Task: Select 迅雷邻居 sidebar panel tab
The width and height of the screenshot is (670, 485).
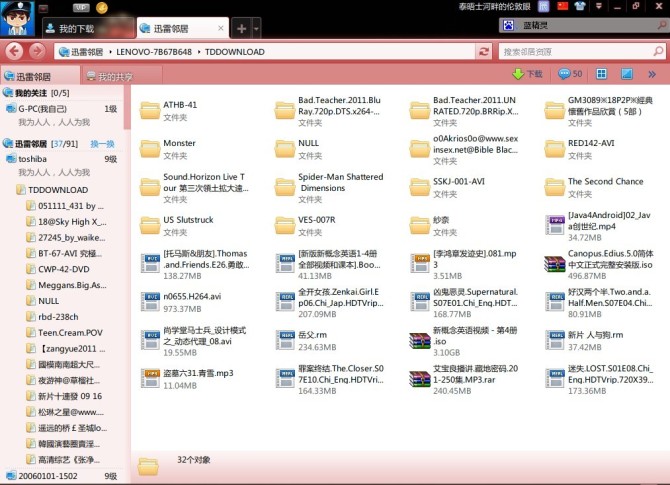Action: (x=40, y=76)
